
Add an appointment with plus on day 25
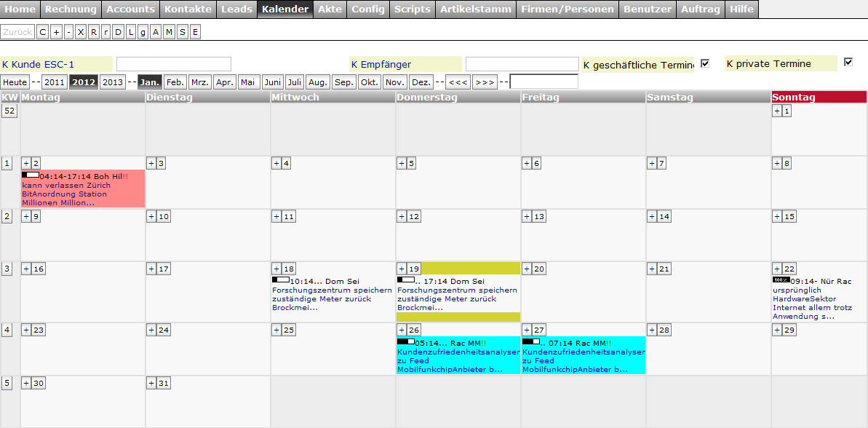pyautogui.click(x=276, y=330)
